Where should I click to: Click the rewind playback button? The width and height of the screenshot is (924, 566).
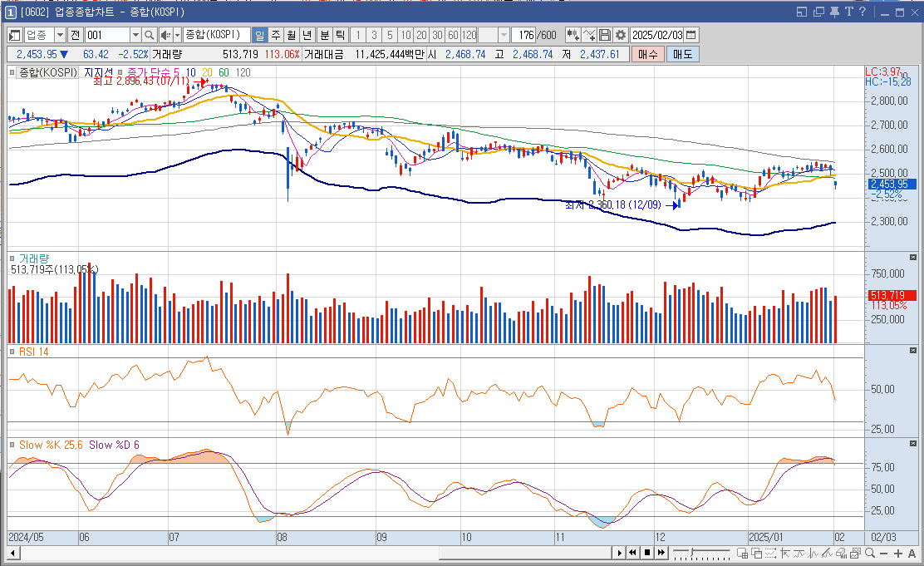(x=632, y=553)
